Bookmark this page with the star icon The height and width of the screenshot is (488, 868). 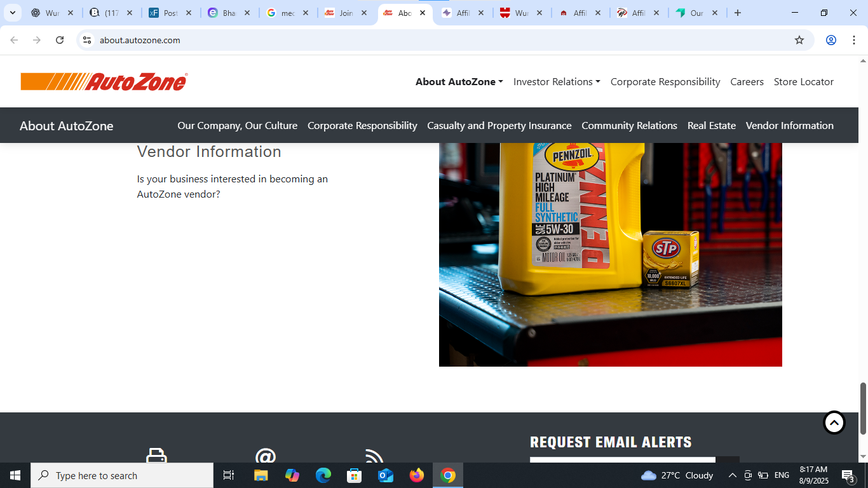pyautogui.click(x=799, y=40)
